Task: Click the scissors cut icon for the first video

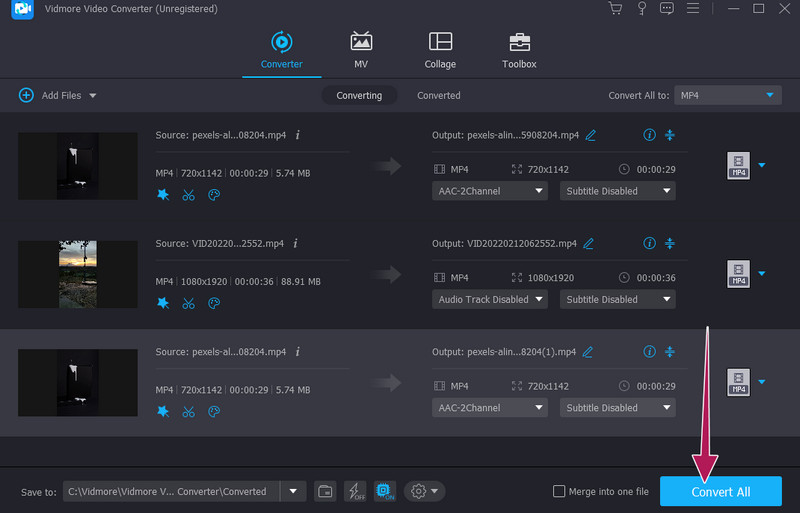Action: pos(188,195)
